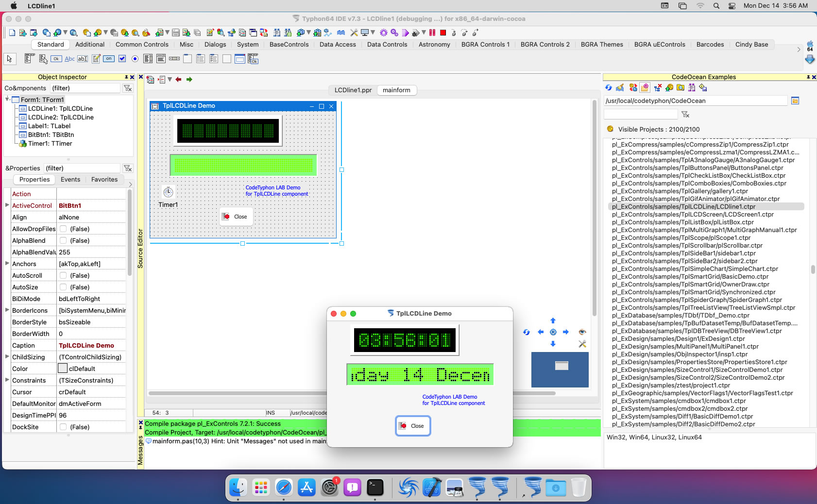
Task: Click the Save floppy disk toolbar icon
Action: (176, 33)
